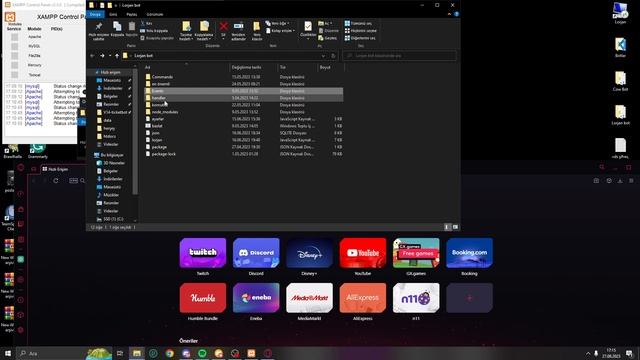Viewport: 640px width, 360px height.
Task: Switch to the Görünüm ribbon tab
Action: pyautogui.click(x=155, y=14)
